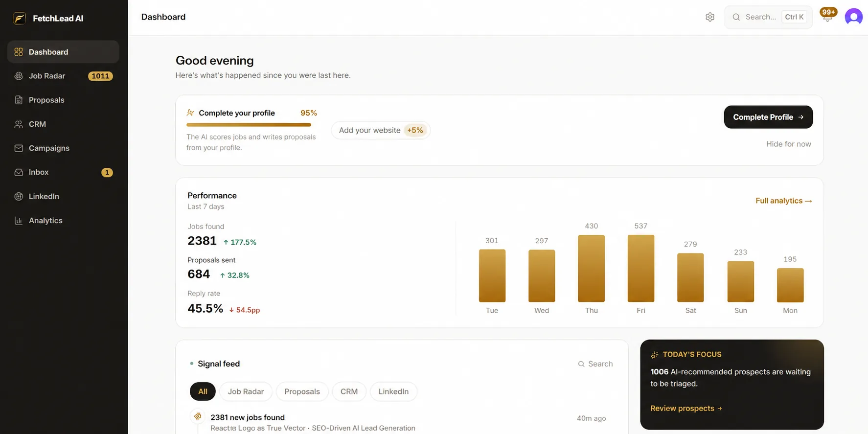Viewport: 868px width, 434px height.
Task: Open Campaigns in the sidebar
Action: 63,148
